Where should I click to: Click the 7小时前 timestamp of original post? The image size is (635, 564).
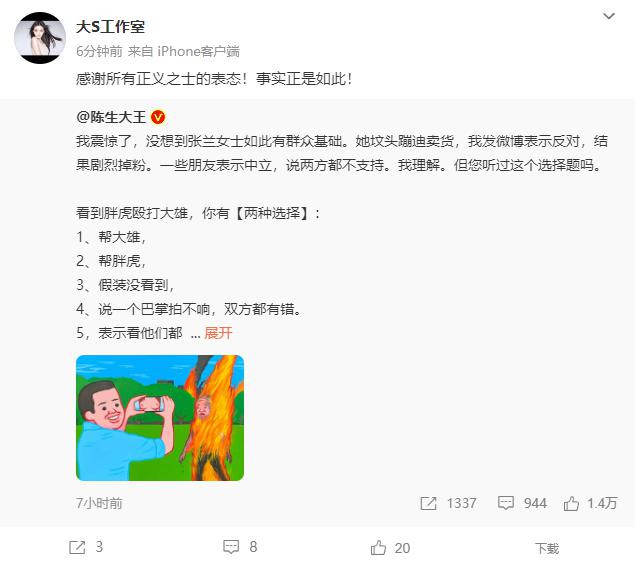point(99,503)
